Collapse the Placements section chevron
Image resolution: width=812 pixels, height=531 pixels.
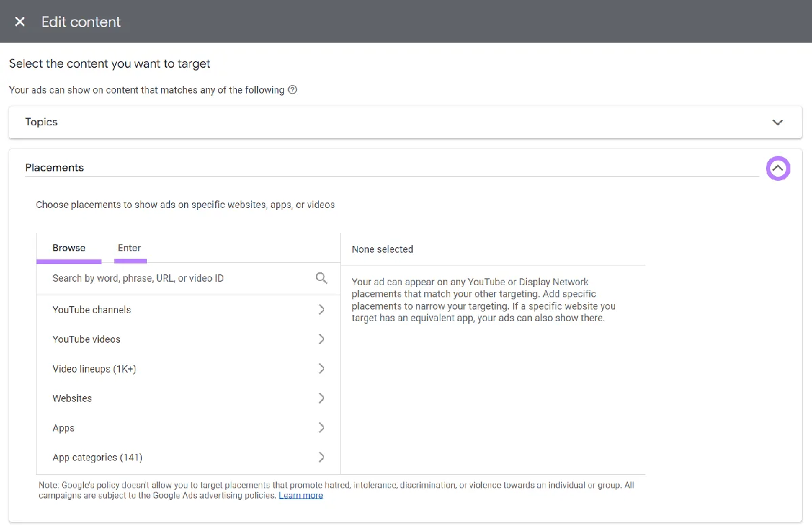click(x=778, y=168)
